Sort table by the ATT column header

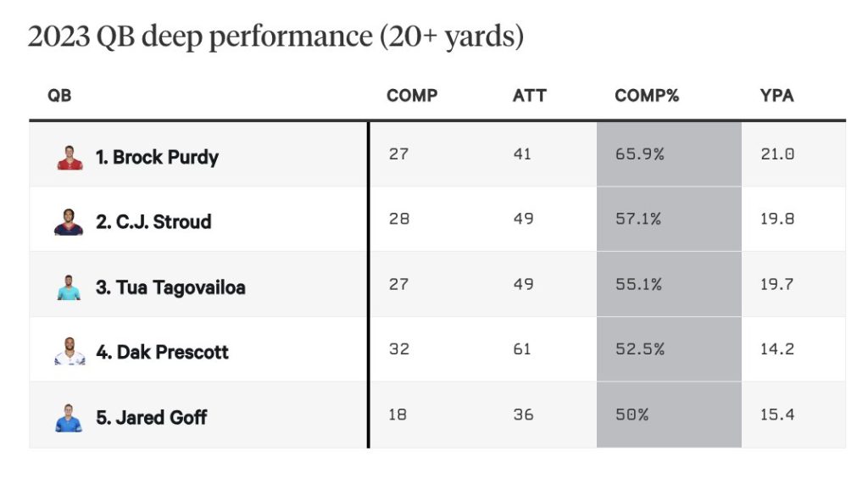pyautogui.click(x=530, y=96)
